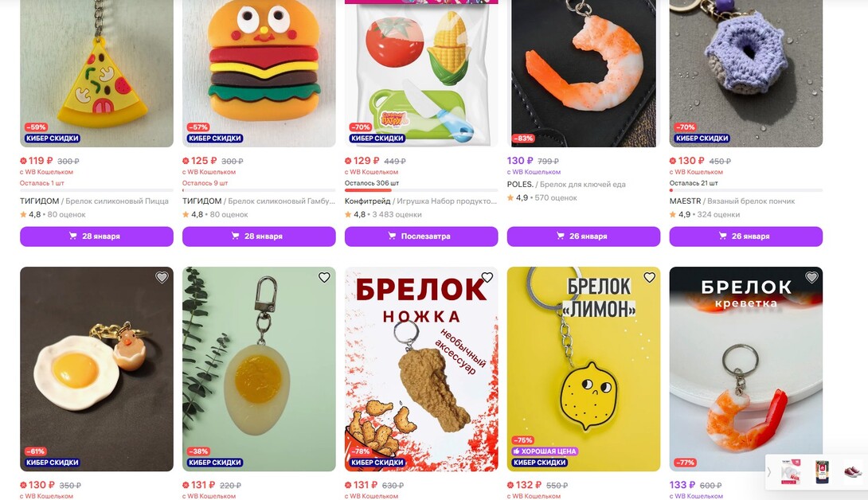Image resolution: width=868 pixels, height=500 pixels.
Task: Open recently viewed sneaker thumbnail
Action: [853, 472]
